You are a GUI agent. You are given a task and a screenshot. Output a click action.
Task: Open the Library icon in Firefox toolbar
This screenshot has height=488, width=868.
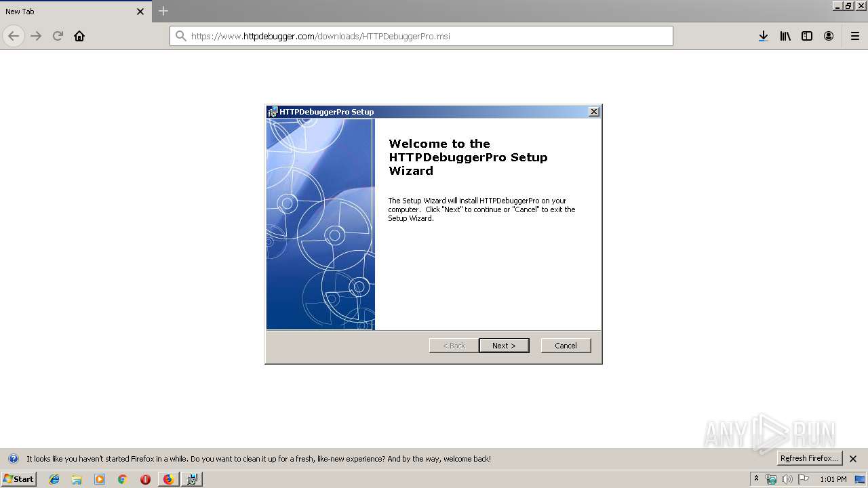785,36
